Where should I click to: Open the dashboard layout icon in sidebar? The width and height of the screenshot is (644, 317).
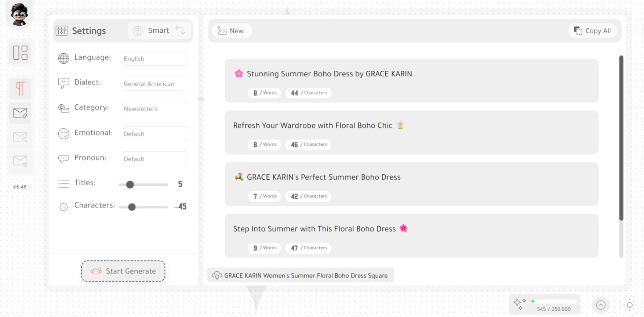click(20, 53)
